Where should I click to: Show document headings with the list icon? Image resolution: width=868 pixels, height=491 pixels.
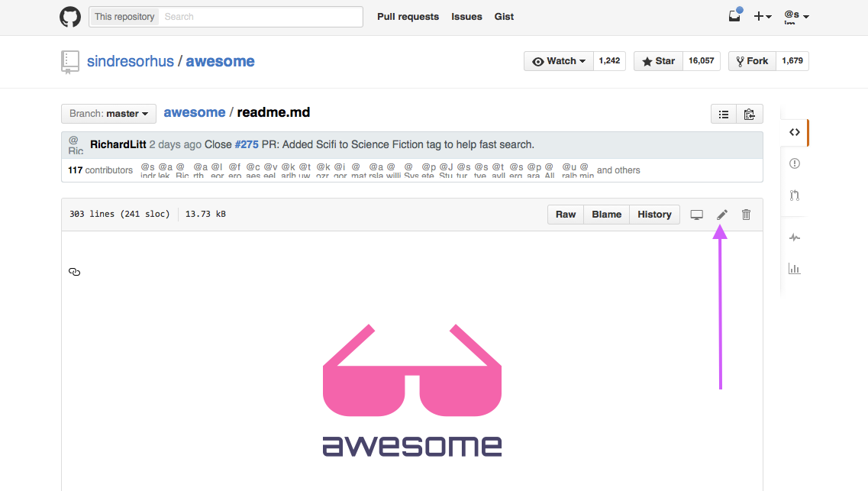(x=723, y=113)
